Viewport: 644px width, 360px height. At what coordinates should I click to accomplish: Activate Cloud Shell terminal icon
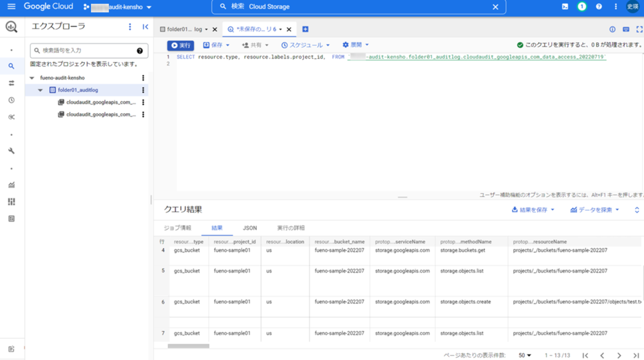[x=565, y=7]
